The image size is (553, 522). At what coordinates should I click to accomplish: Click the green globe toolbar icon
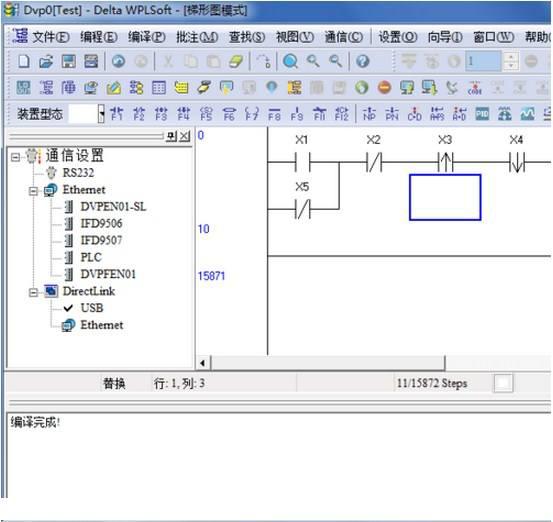(x=361, y=87)
